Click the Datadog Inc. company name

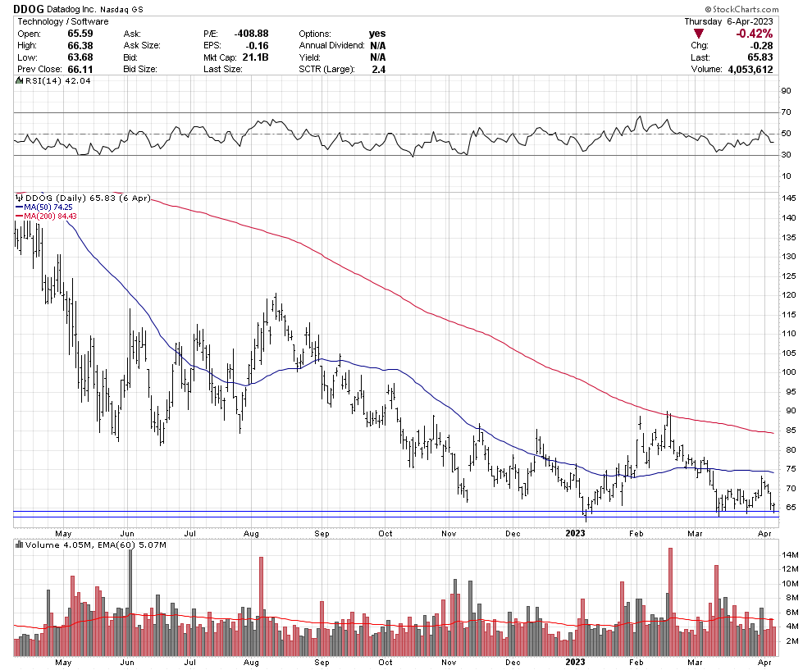click(70, 9)
